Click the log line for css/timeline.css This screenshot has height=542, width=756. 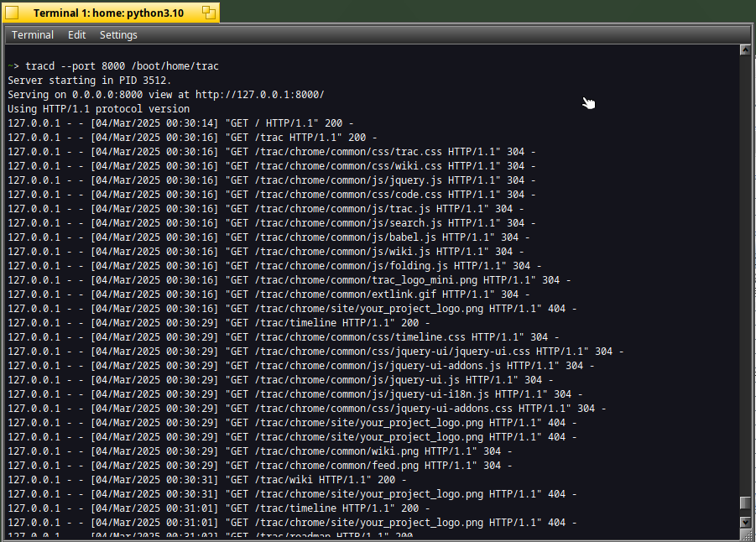[x=284, y=337]
